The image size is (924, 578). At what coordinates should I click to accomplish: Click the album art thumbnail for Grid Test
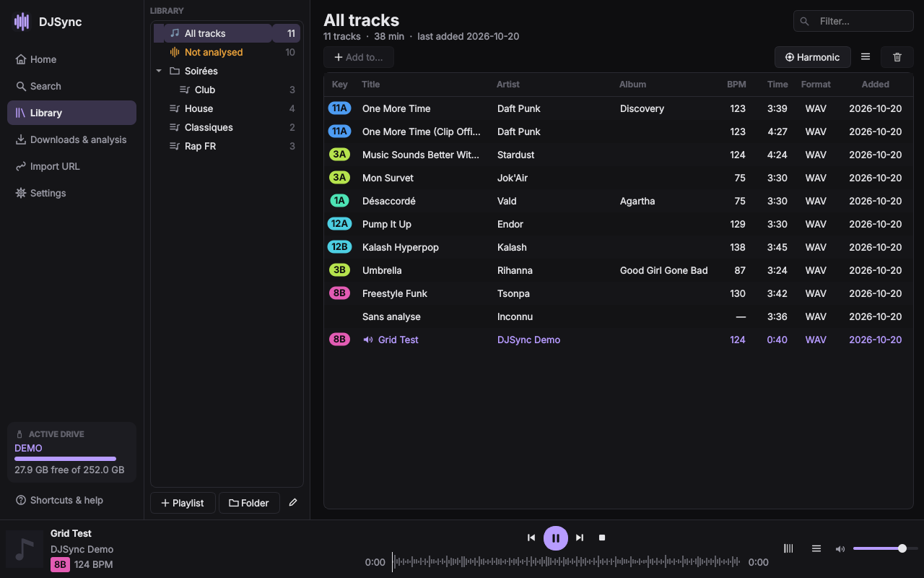(25, 549)
